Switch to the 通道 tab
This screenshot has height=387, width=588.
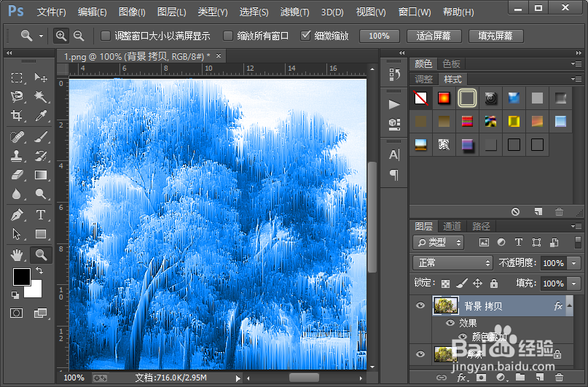452,226
